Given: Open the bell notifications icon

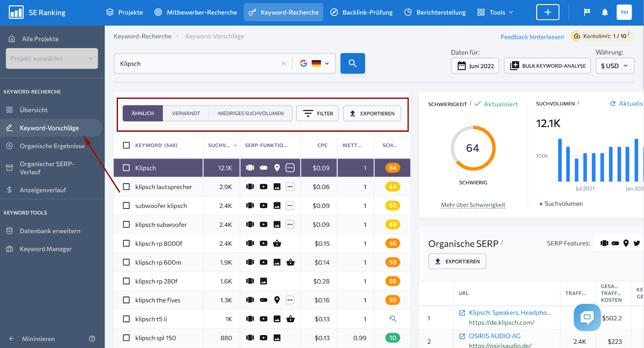Looking at the screenshot, I should point(605,12).
